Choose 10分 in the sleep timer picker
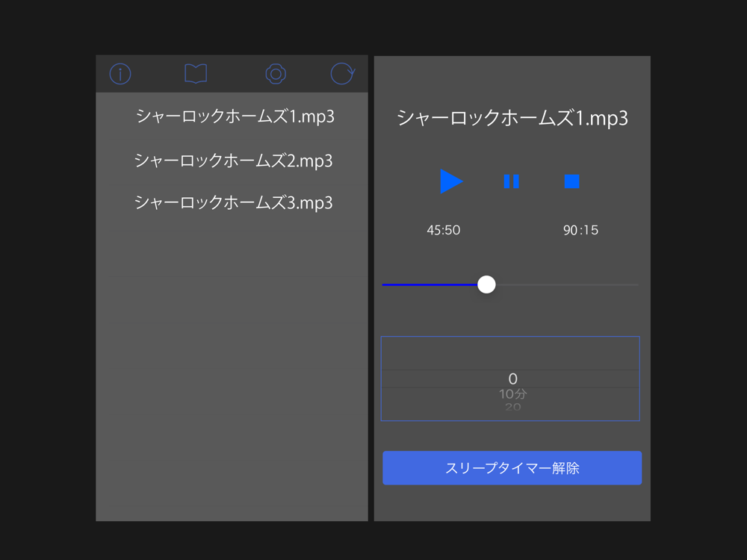 [x=512, y=394]
